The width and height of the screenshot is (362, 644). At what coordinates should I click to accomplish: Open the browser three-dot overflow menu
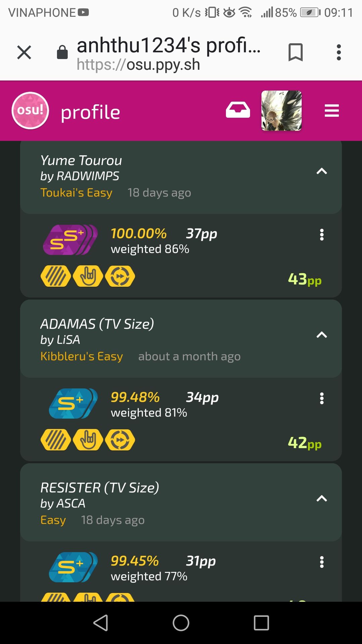(339, 52)
